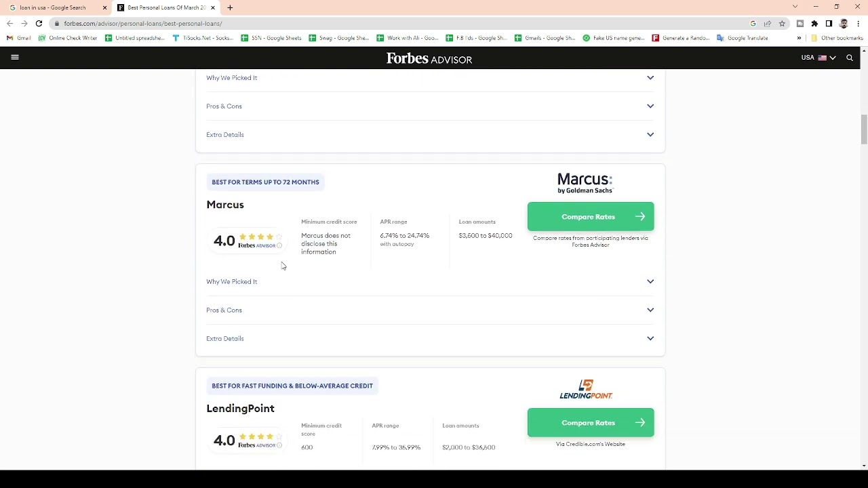Click the address bar URL
Image resolution: width=868 pixels, height=488 pixels.
click(143, 24)
